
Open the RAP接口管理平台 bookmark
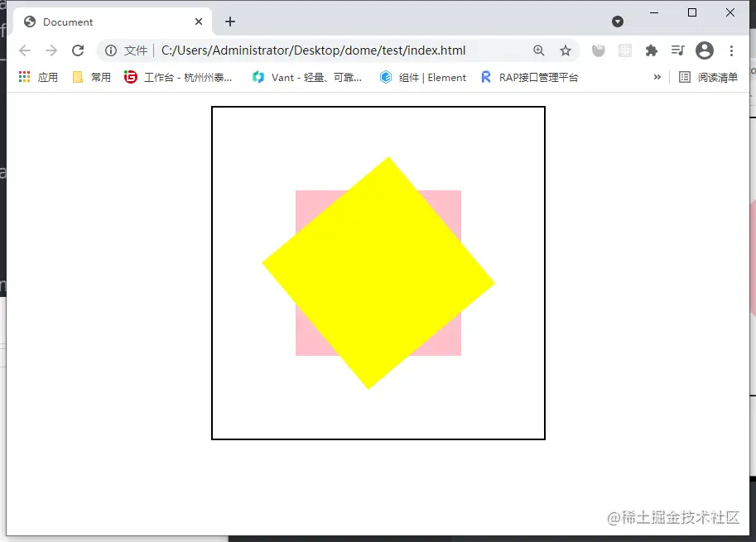pos(529,77)
